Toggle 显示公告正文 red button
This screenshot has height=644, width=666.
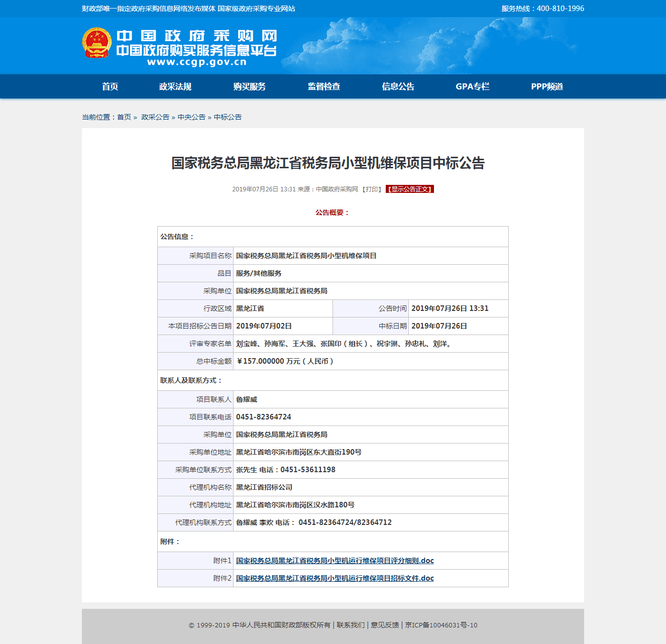click(x=410, y=189)
